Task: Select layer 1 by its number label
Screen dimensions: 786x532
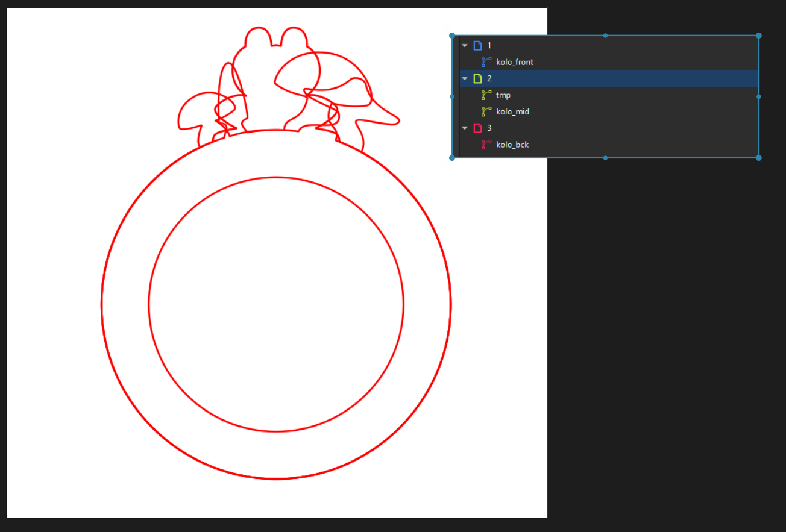Action: (x=489, y=46)
